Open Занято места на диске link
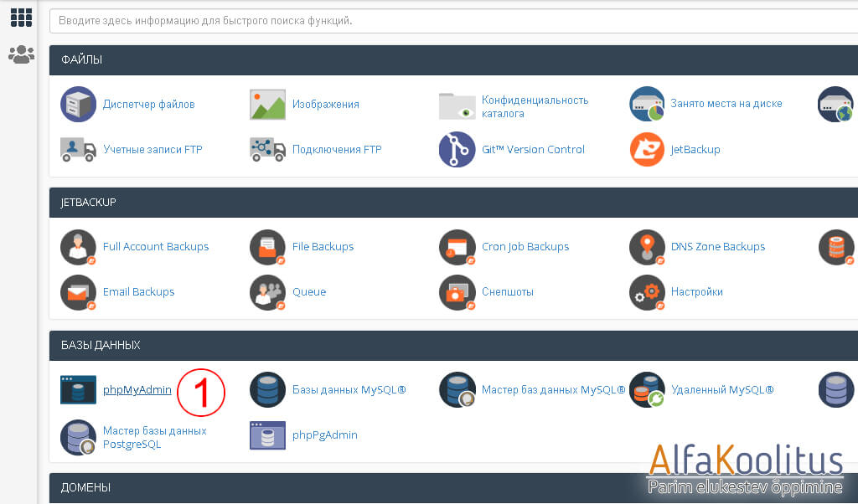Image resolution: width=858 pixels, height=504 pixels. click(726, 104)
